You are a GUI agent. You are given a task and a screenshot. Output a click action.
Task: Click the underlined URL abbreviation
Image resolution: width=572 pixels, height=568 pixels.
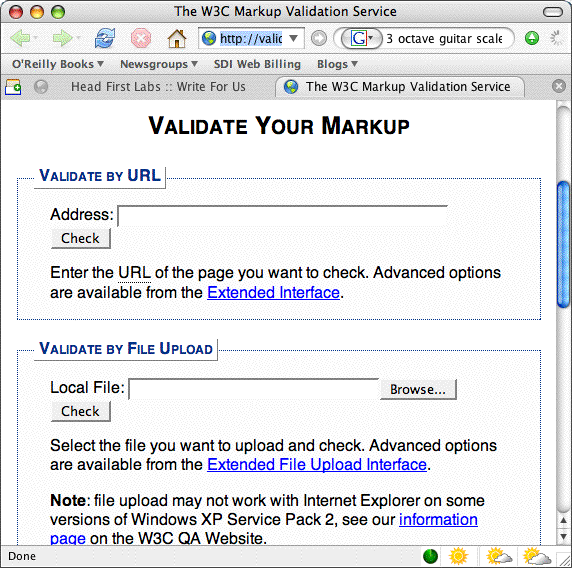[x=134, y=273]
